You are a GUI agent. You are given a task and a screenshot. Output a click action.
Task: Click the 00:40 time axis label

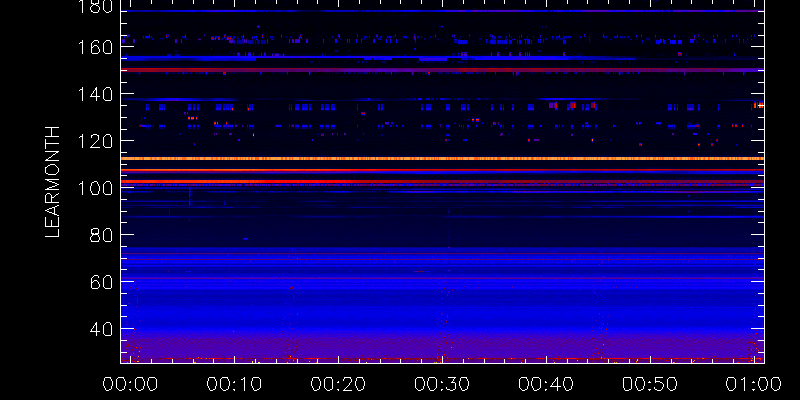pyautogui.click(x=546, y=384)
